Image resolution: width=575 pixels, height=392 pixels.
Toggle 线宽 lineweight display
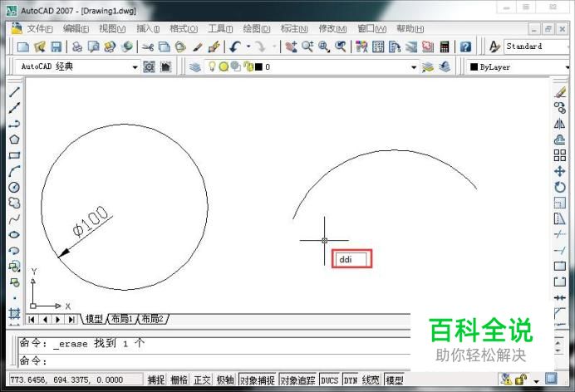pyautogui.click(x=371, y=380)
